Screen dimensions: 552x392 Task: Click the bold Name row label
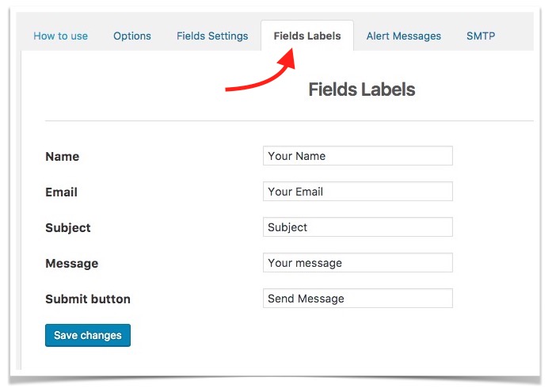click(x=63, y=157)
